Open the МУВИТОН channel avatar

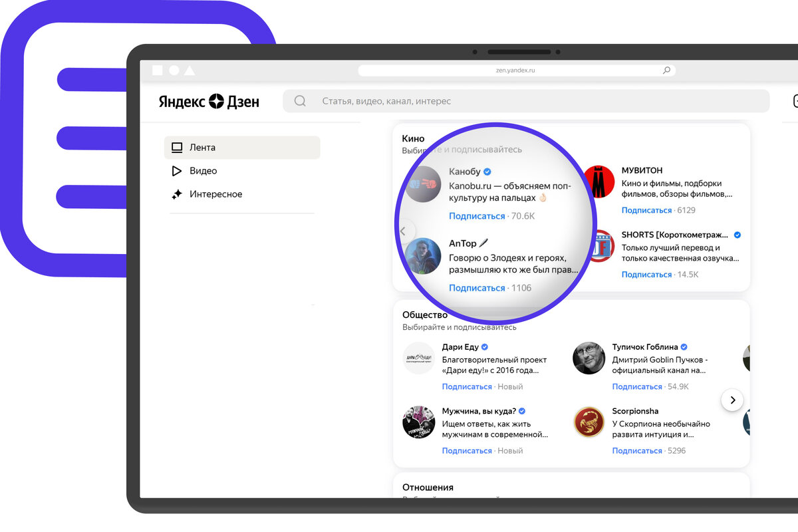(x=599, y=182)
